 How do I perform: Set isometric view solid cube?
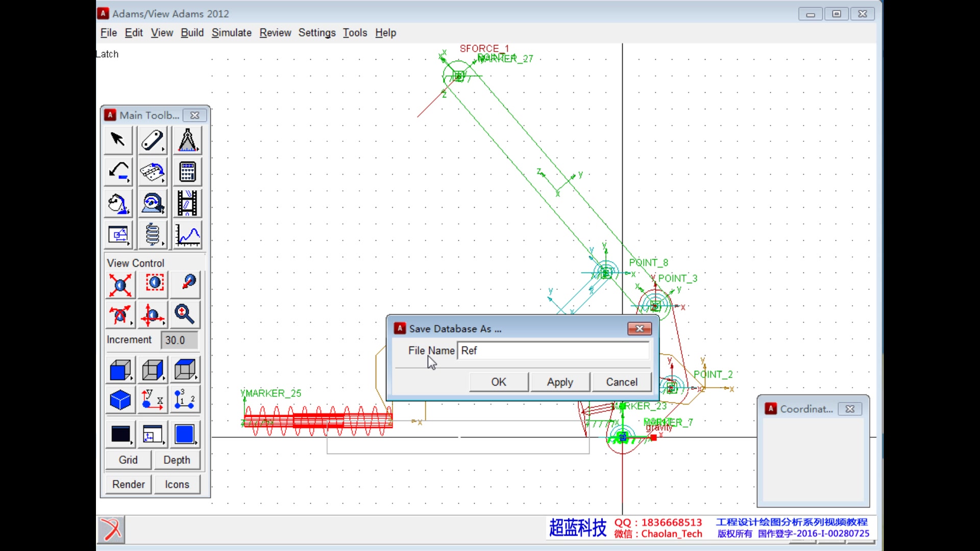click(x=120, y=400)
